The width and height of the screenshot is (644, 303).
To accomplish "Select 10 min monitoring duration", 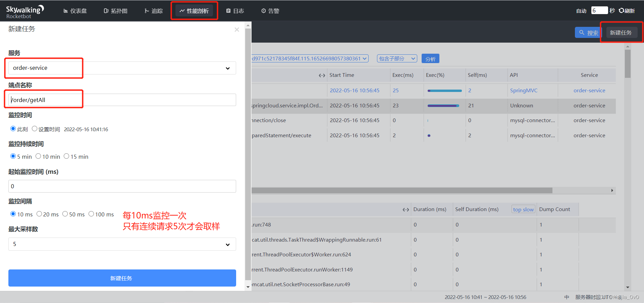I will click(x=38, y=156).
